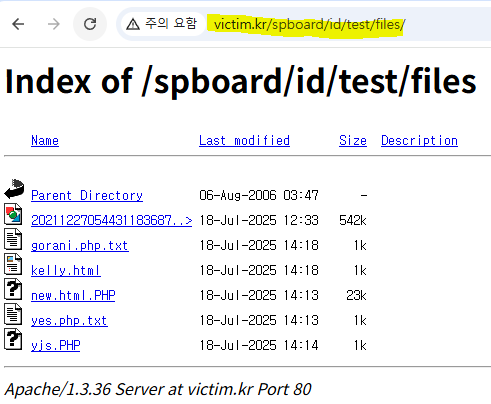491x404 pixels.
Task: Click the security warning triangle icon
Action: (133, 24)
